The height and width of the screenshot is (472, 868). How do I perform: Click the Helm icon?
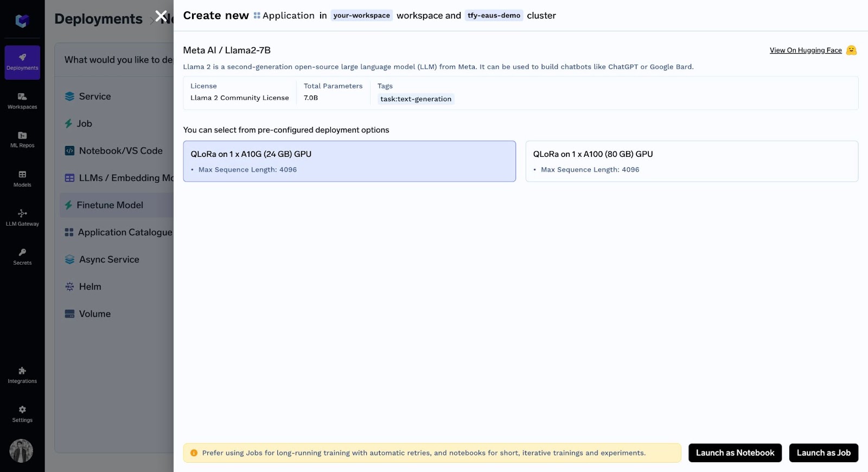[69, 286]
